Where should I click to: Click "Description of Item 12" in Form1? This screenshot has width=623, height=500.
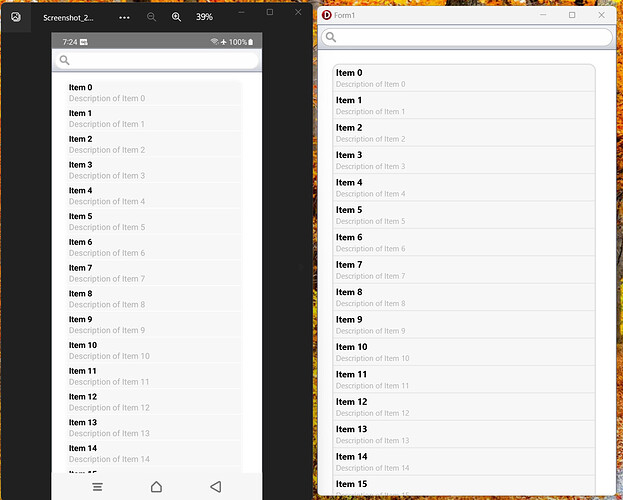[x=372, y=413]
